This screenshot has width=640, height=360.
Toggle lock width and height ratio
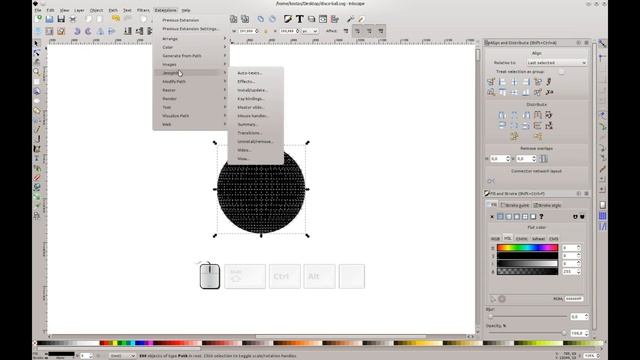[x=266, y=31]
